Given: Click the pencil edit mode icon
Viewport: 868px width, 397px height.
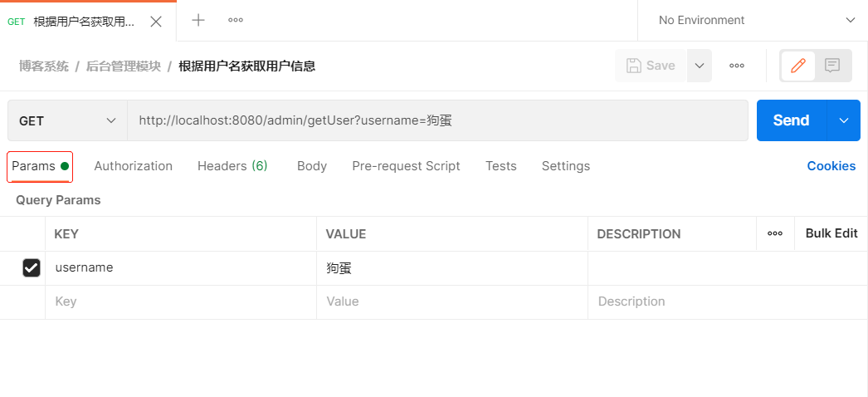Looking at the screenshot, I should 798,66.
